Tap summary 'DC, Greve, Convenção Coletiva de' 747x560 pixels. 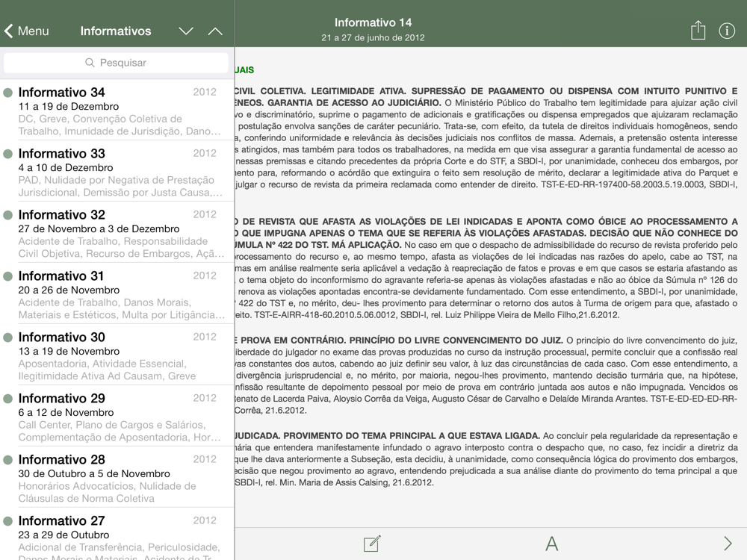pos(100,119)
